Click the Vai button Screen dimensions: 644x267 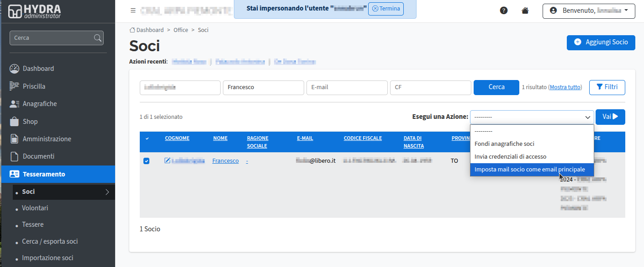pyautogui.click(x=610, y=117)
